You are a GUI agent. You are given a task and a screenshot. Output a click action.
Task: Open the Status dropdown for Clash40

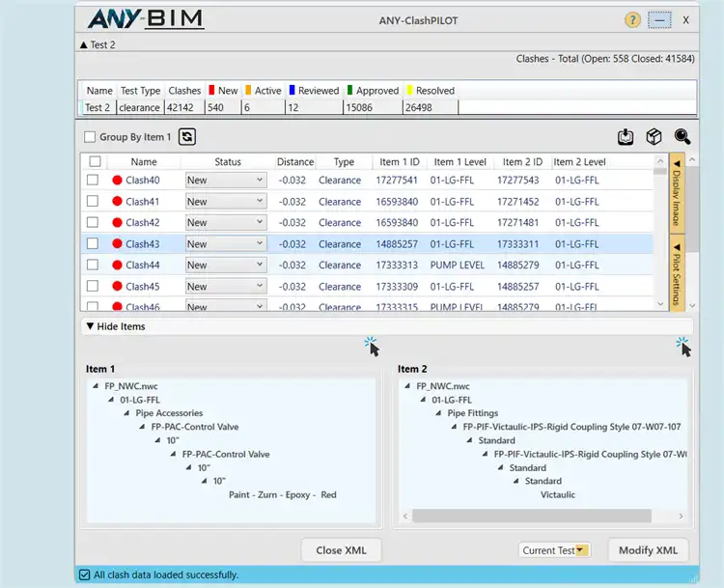pos(226,181)
